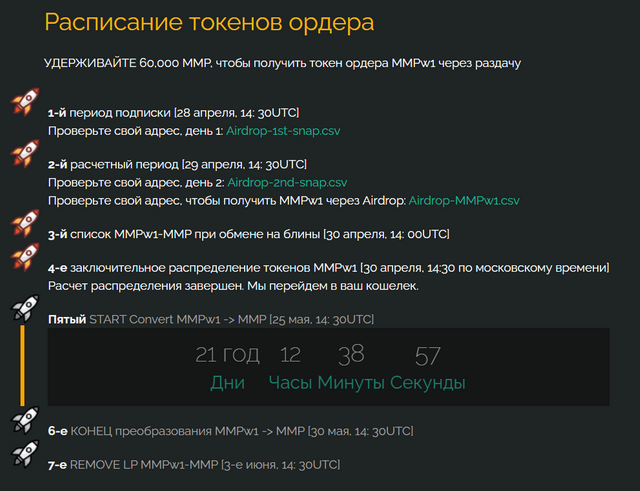Click 'Расчет распределения завершен' text
Screen dimensions: 640x491
pyautogui.click(x=146, y=286)
